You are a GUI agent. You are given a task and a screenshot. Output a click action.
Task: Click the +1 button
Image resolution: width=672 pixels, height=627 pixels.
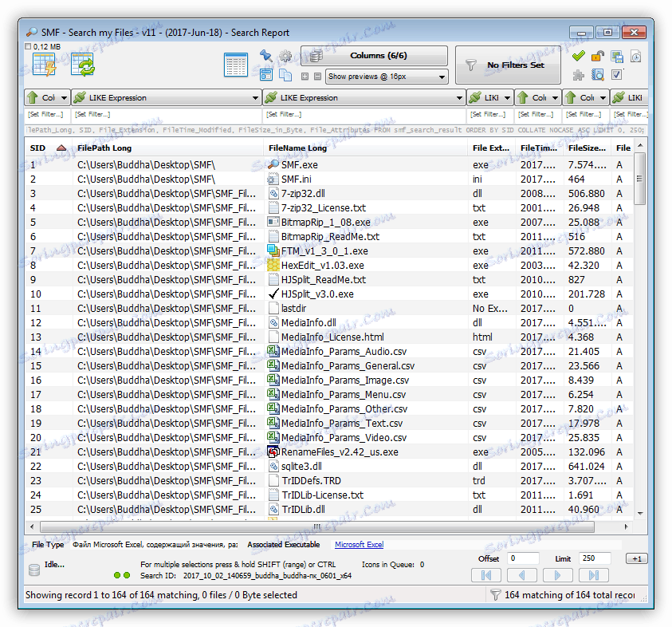click(x=636, y=558)
